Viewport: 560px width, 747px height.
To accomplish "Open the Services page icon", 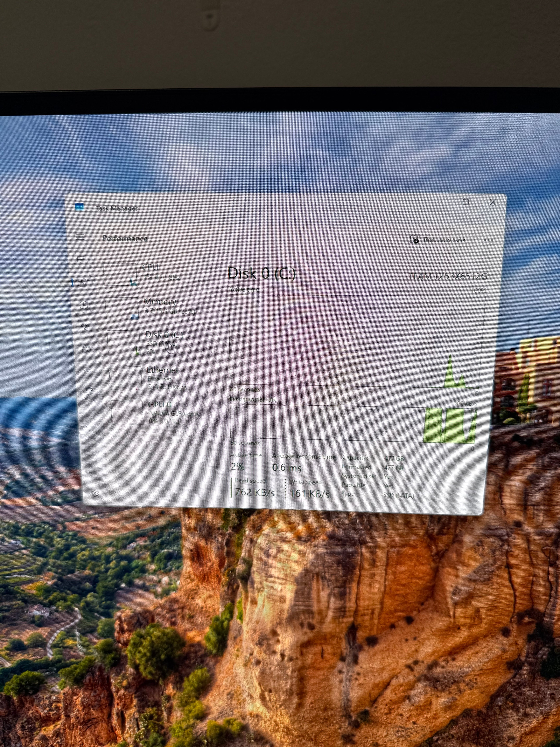I will click(x=89, y=391).
